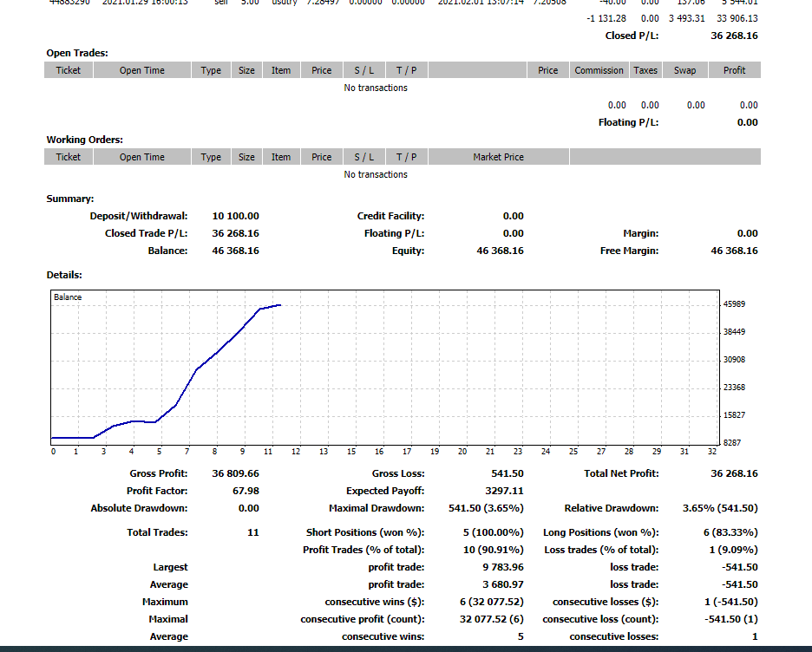812x652 pixels.
Task: Click the 45989 value on the chart axis
Action: point(734,304)
